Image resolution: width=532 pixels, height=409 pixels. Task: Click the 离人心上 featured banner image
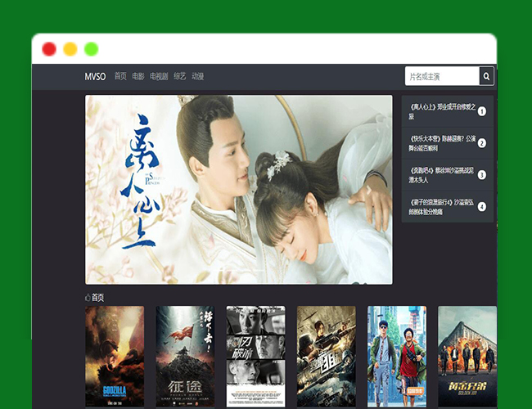coord(238,190)
